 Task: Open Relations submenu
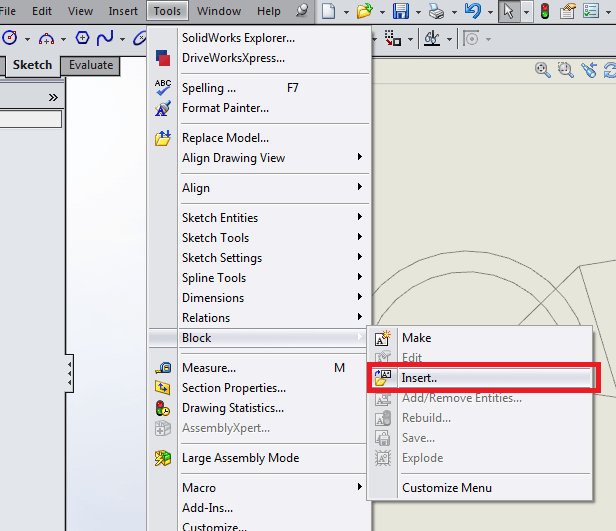click(259, 318)
